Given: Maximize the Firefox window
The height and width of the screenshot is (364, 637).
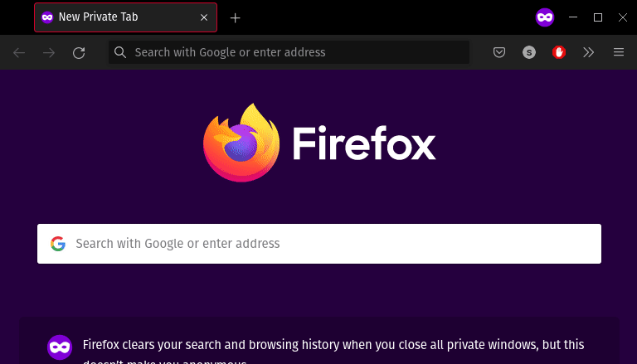Looking at the screenshot, I should [x=597, y=17].
